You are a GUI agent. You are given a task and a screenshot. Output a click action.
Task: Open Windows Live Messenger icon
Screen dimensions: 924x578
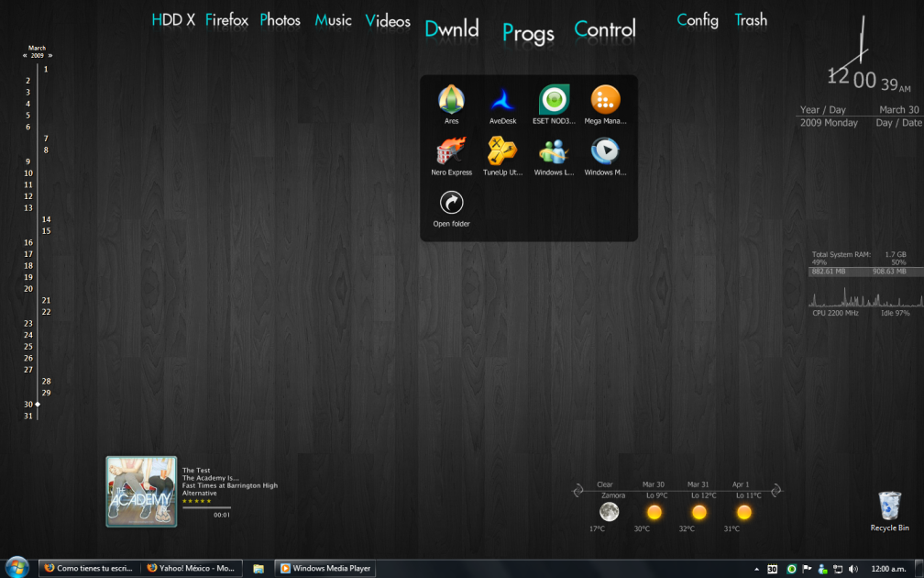554,150
